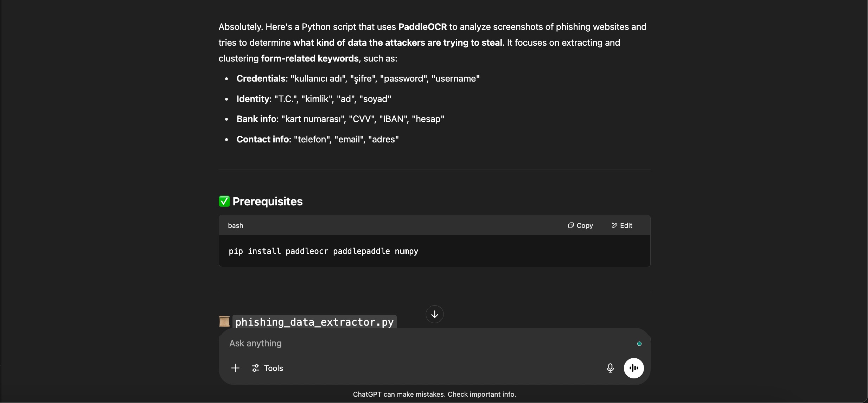Click the bold form-related keywords phrase
The height and width of the screenshot is (403, 868).
tap(310, 58)
